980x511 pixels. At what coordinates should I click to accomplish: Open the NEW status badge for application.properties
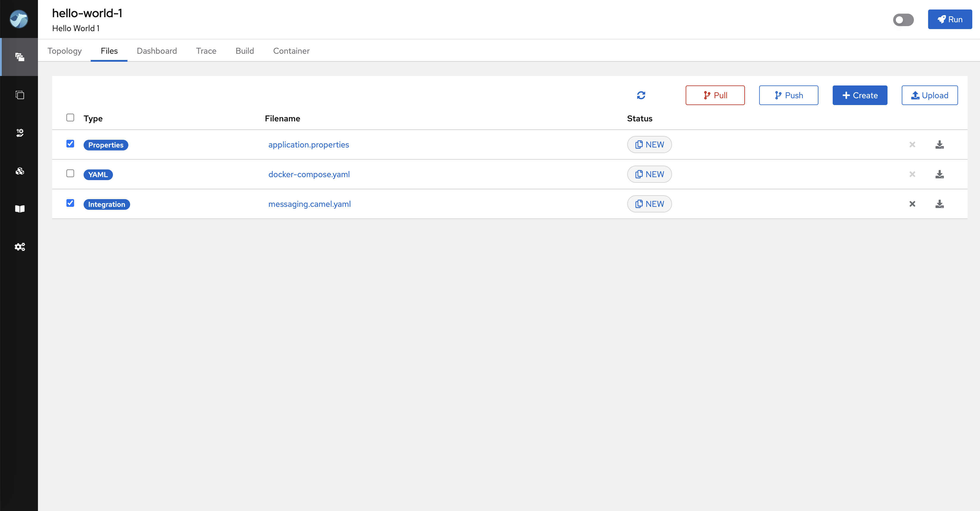coord(649,144)
